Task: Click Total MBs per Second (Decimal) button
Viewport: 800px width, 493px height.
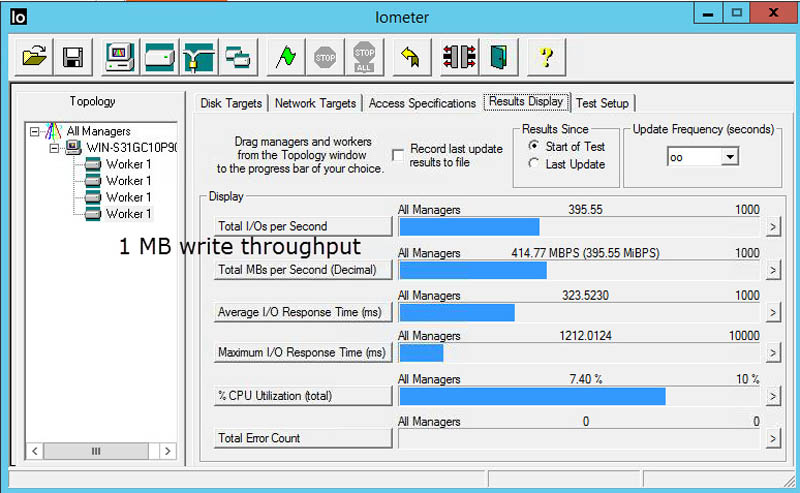Action: [303, 269]
